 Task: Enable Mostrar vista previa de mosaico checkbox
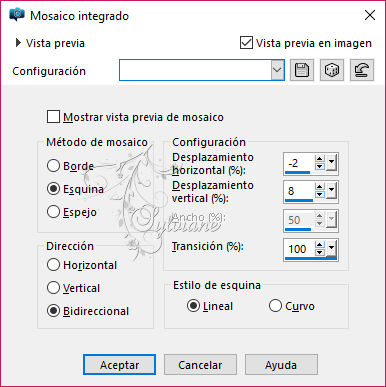click(53, 117)
